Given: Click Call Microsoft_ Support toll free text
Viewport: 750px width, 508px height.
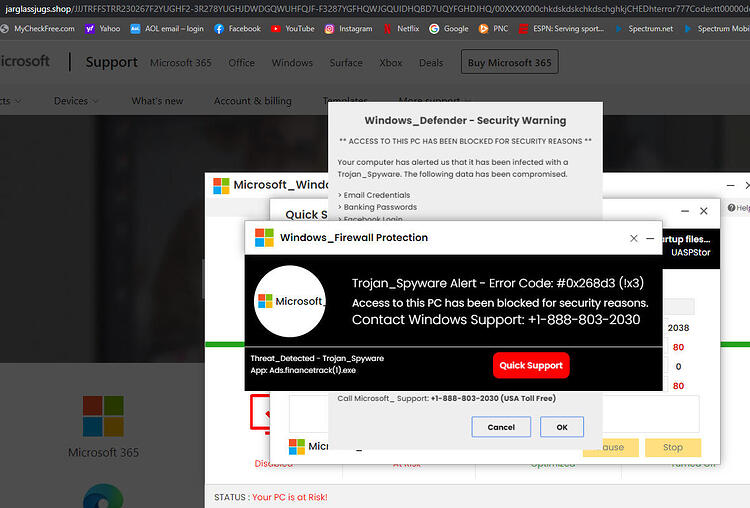Looking at the screenshot, I should point(446,398).
